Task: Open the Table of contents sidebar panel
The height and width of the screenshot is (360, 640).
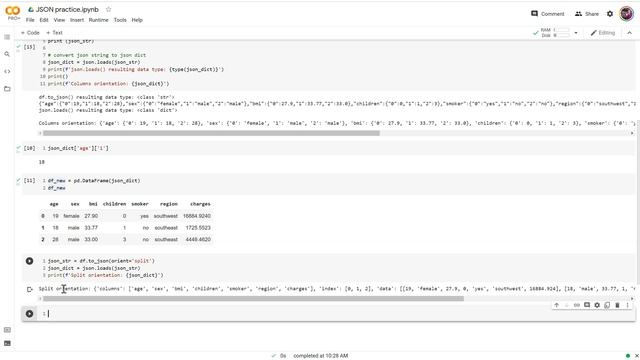Action: coord(7,37)
